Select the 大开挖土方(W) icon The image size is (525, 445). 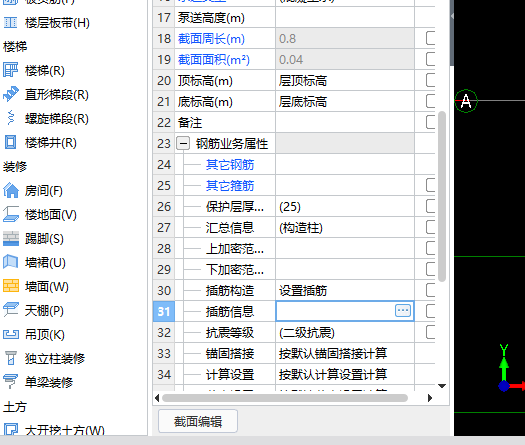(11, 429)
